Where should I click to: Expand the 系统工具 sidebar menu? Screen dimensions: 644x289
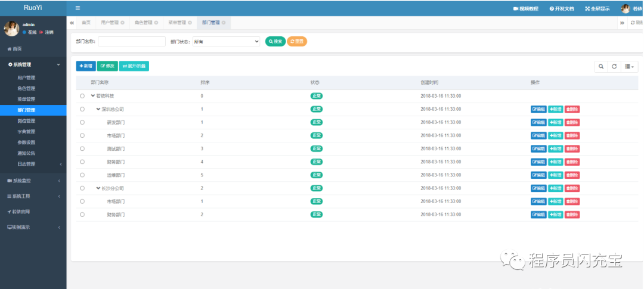[33, 196]
